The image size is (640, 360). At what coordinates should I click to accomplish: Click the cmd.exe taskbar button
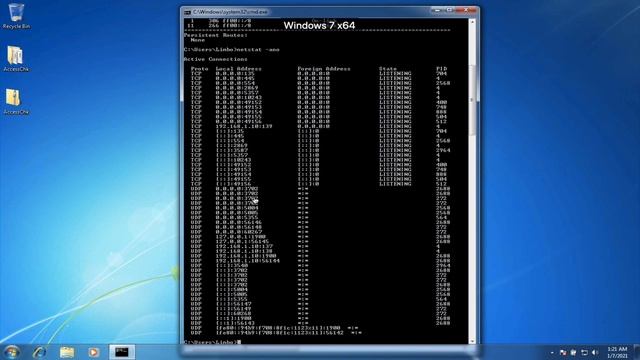pyautogui.click(x=122, y=352)
